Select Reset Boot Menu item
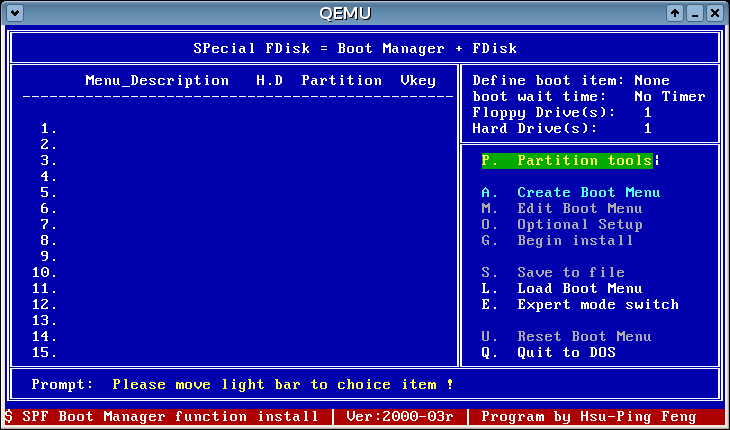The image size is (730, 430). 566,336
